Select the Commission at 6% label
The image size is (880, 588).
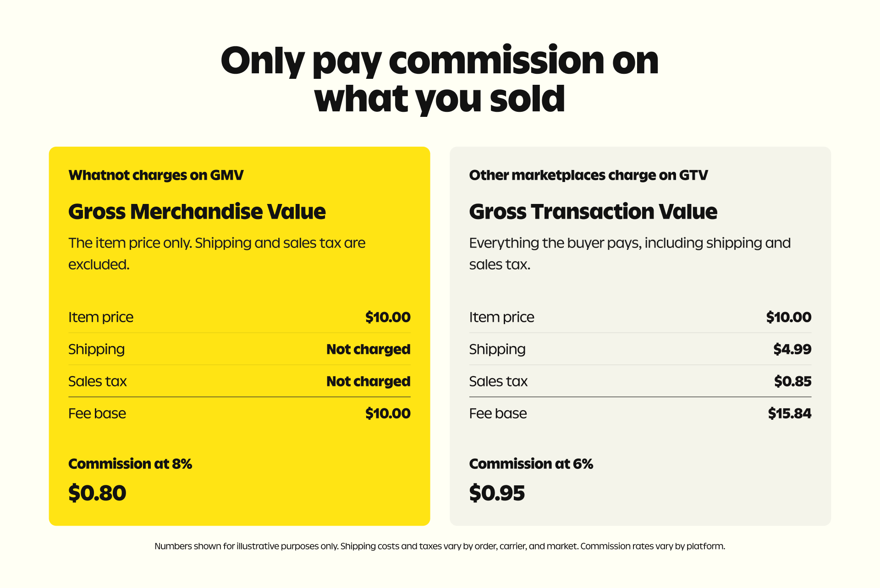coord(531,464)
